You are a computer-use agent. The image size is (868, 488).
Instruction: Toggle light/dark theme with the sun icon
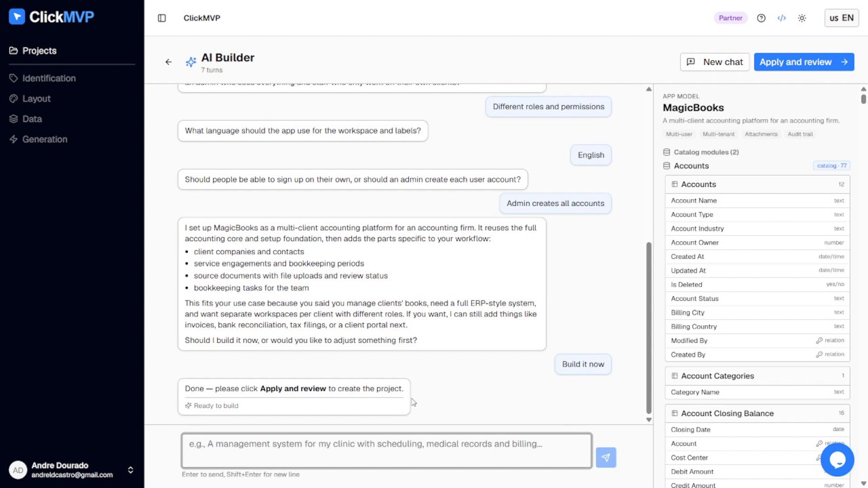tap(802, 18)
